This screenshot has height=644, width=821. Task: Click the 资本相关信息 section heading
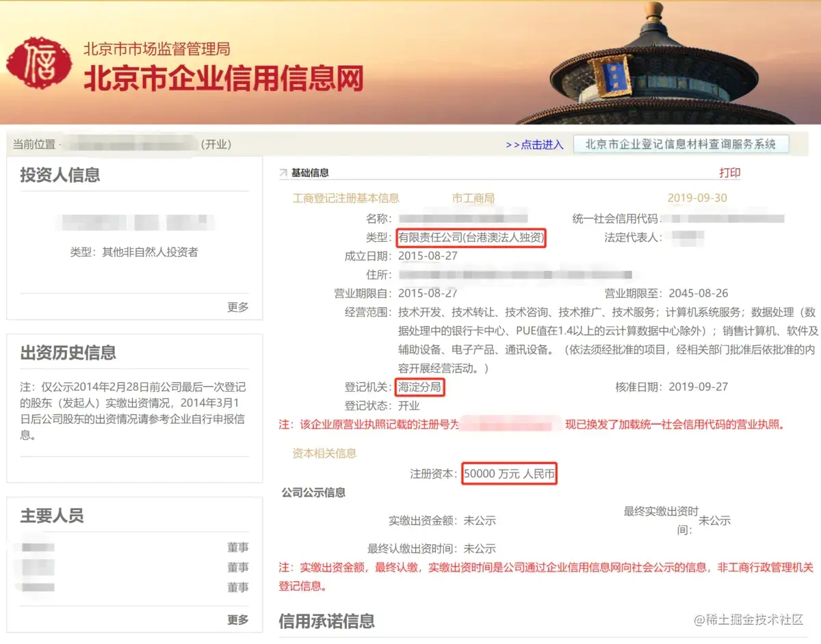tap(323, 453)
